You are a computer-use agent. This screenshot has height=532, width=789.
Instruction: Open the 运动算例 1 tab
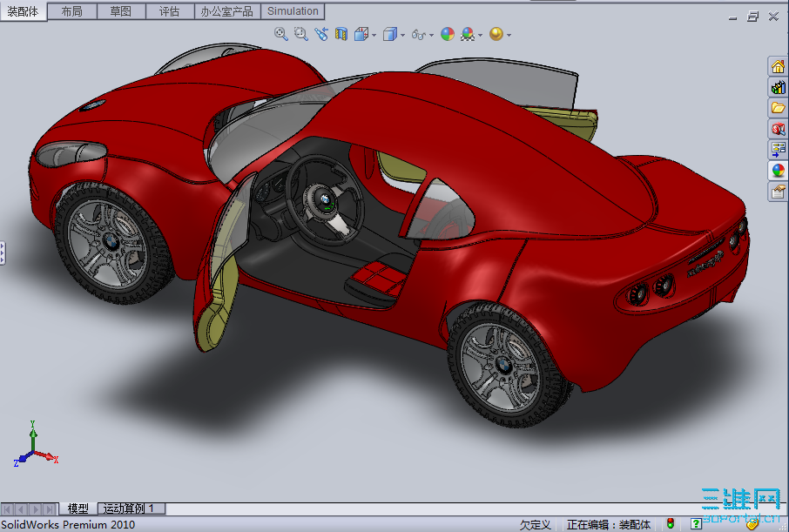[131, 508]
